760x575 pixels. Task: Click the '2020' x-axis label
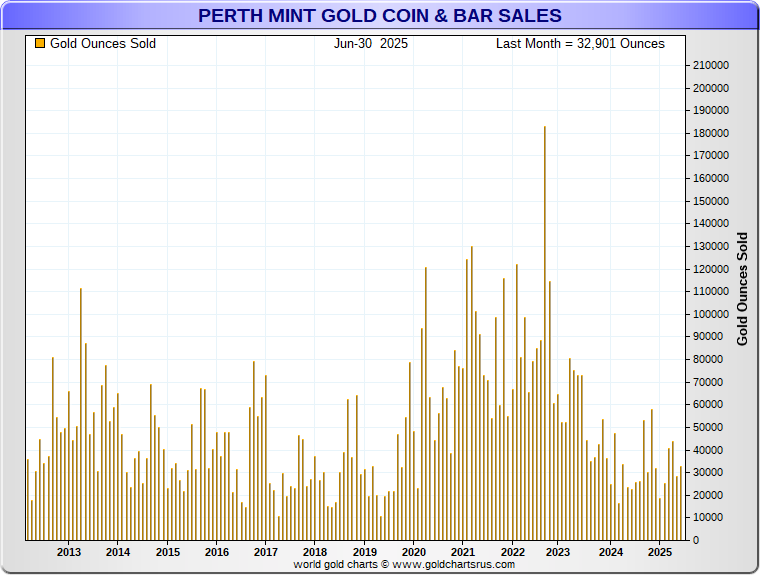414,552
